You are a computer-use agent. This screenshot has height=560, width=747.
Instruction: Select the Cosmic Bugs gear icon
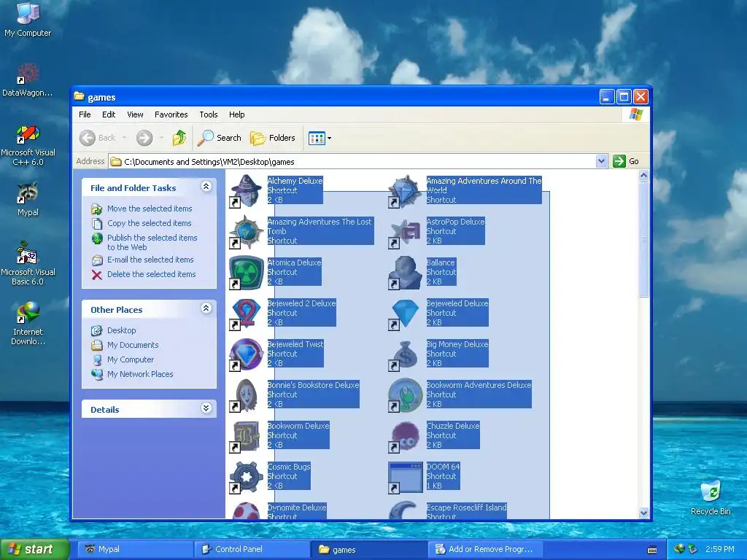(247, 477)
